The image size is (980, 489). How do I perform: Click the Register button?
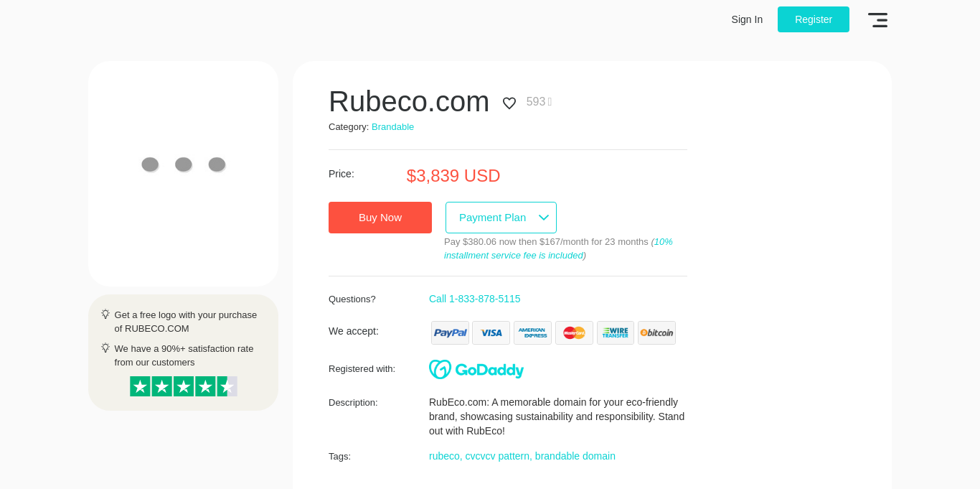click(x=813, y=19)
